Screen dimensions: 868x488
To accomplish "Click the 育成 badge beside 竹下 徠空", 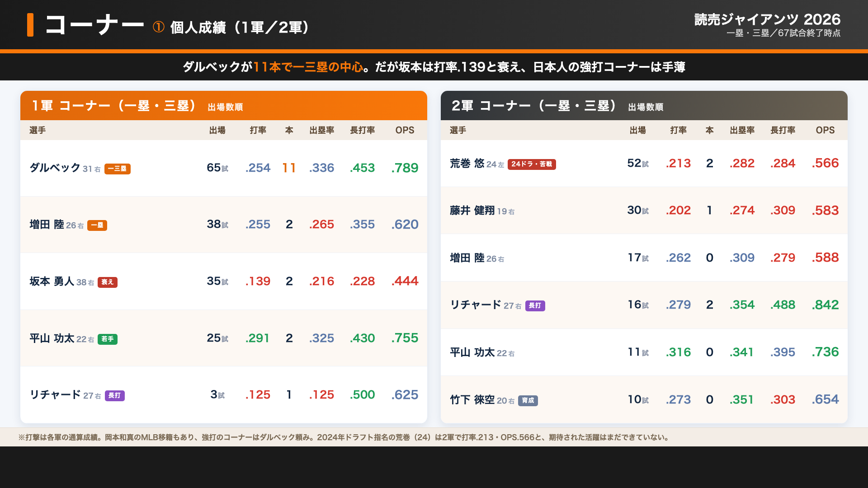I will 528,401.
